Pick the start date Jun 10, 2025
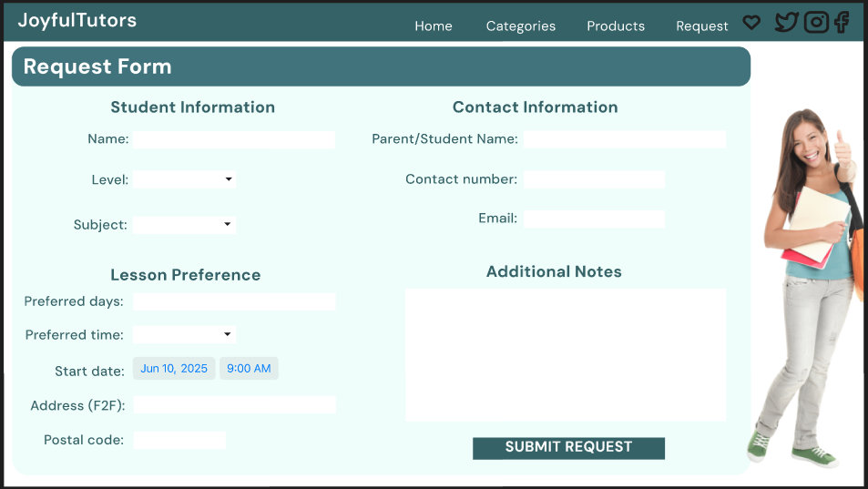 174,369
